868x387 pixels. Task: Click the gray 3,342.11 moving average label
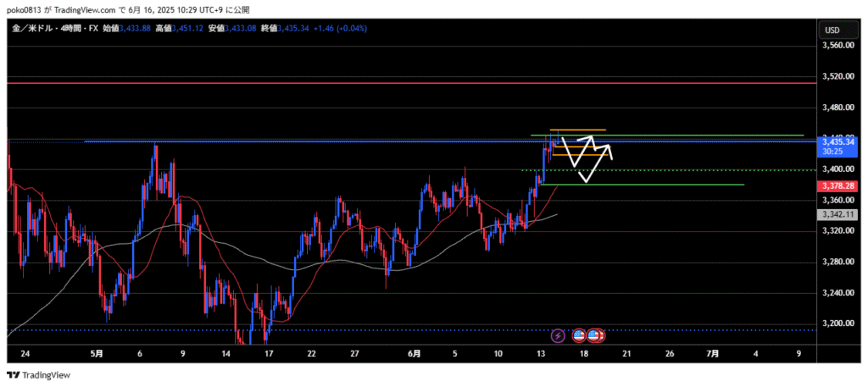click(x=837, y=215)
